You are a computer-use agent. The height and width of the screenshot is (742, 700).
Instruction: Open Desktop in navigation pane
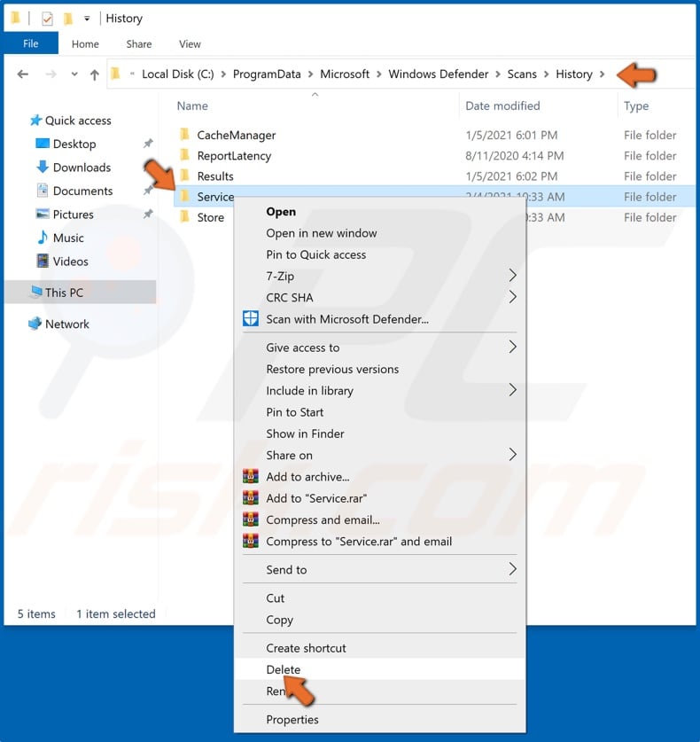(66, 144)
